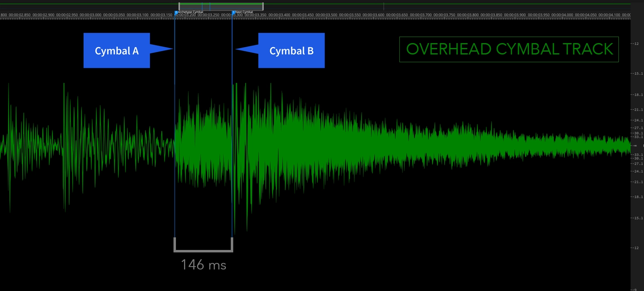Click the ruler at 00:00:03.600
Image resolution: width=644 pixels, height=291 pixels.
pyautogui.click(x=373, y=15)
